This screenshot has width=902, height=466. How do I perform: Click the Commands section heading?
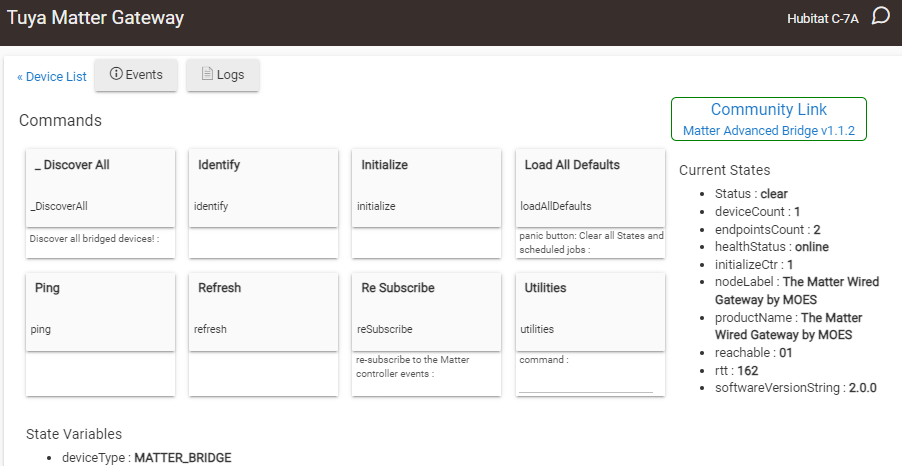[x=60, y=121]
